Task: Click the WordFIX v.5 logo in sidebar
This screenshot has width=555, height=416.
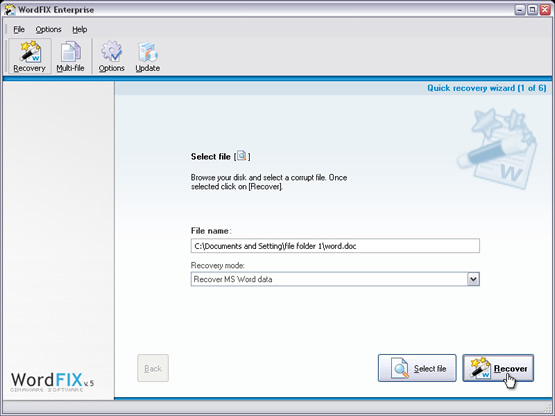Action: pyautogui.click(x=52, y=382)
